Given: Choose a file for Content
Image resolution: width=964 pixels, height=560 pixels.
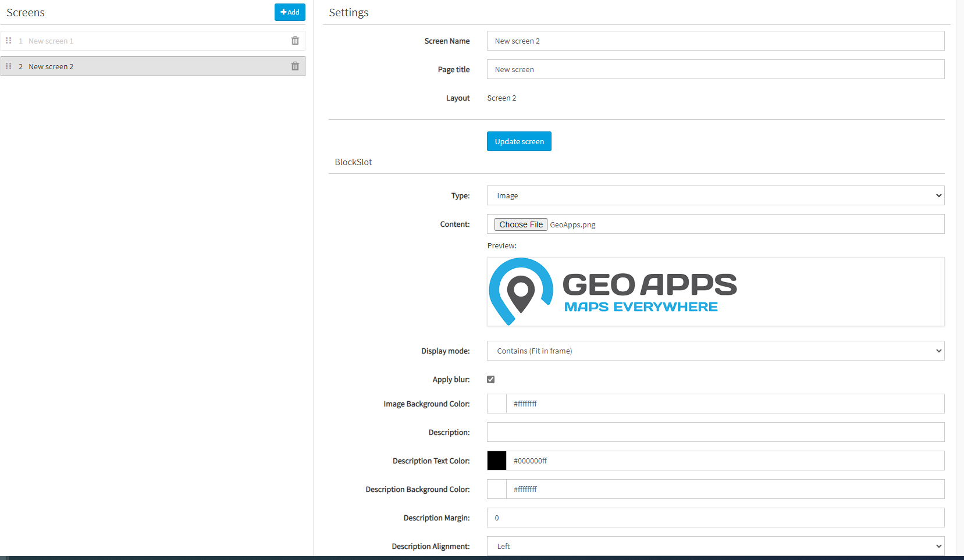Looking at the screenshot, I should [x=521, y=224].
